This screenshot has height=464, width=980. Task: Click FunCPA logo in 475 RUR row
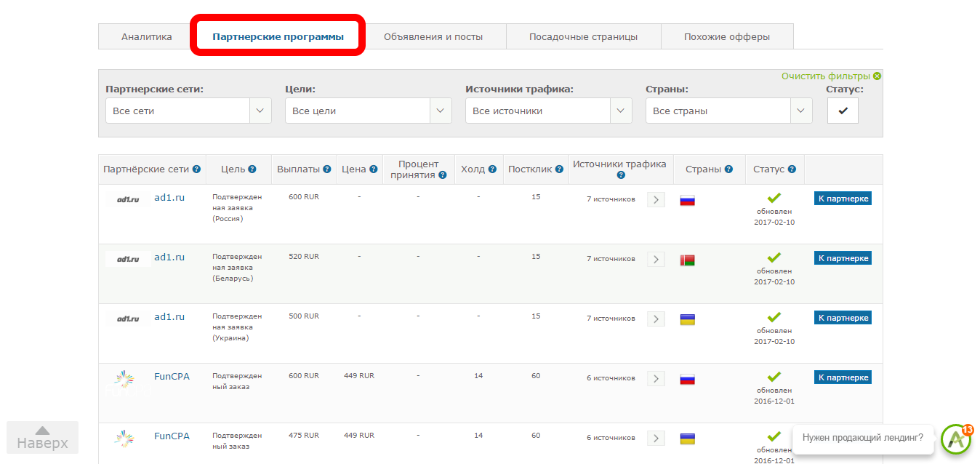click(125, 439)
